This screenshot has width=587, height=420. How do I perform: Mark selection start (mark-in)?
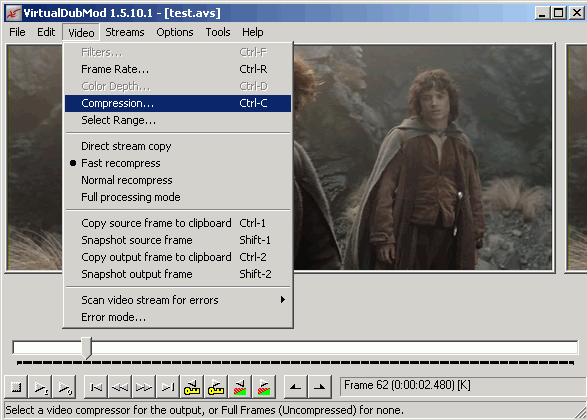point(296,387)
